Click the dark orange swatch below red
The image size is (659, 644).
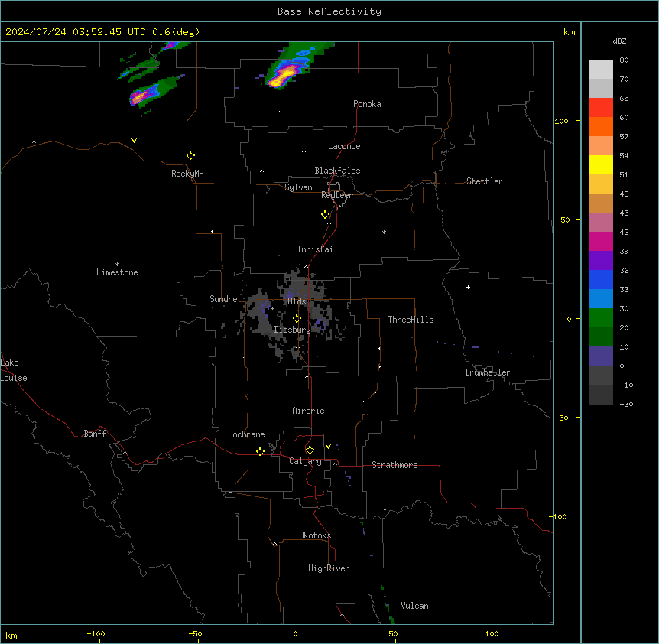coord(601,126)
